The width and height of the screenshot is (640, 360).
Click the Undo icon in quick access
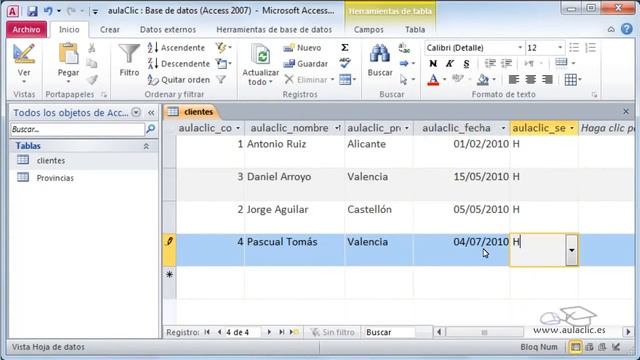48,11
